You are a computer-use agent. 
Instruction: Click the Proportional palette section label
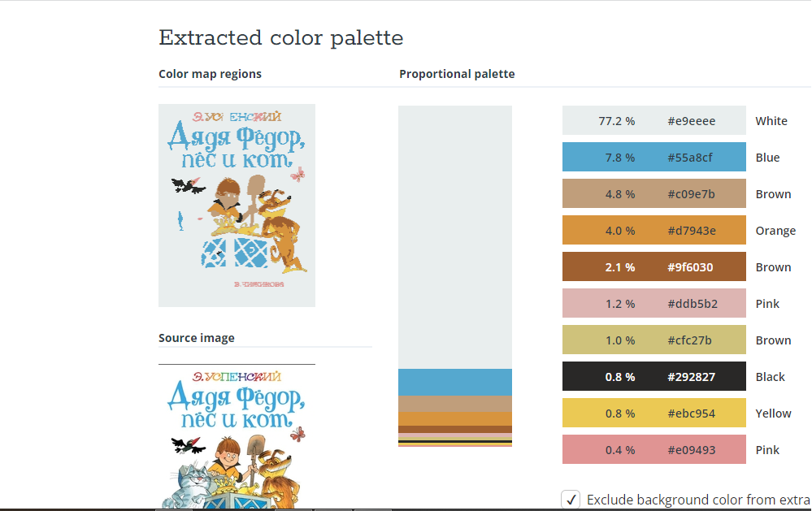click(x=457, y=74)
